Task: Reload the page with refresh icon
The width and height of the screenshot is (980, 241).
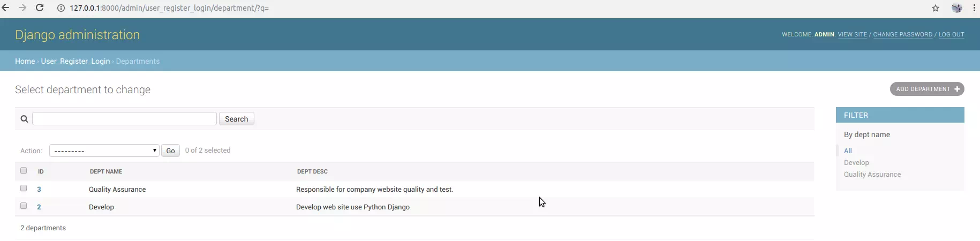Action: coord(40,8)
